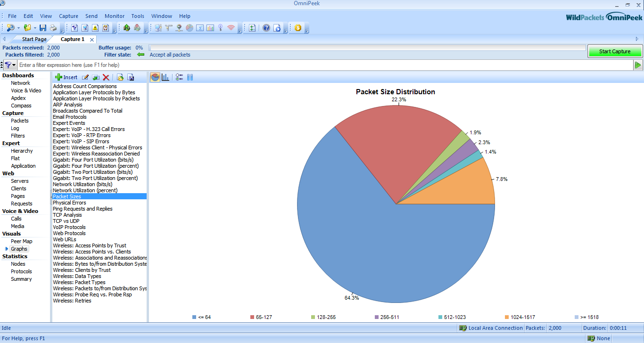644x343 pixels.
Task: Delete selected graph with red X icon
Action: (x=106, y=77)
